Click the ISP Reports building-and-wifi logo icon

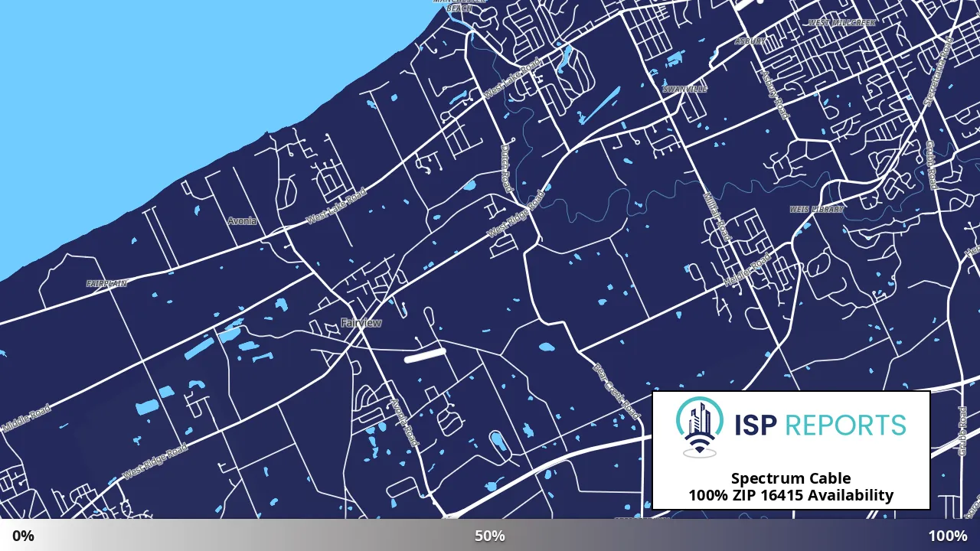(x=700, y=426)
